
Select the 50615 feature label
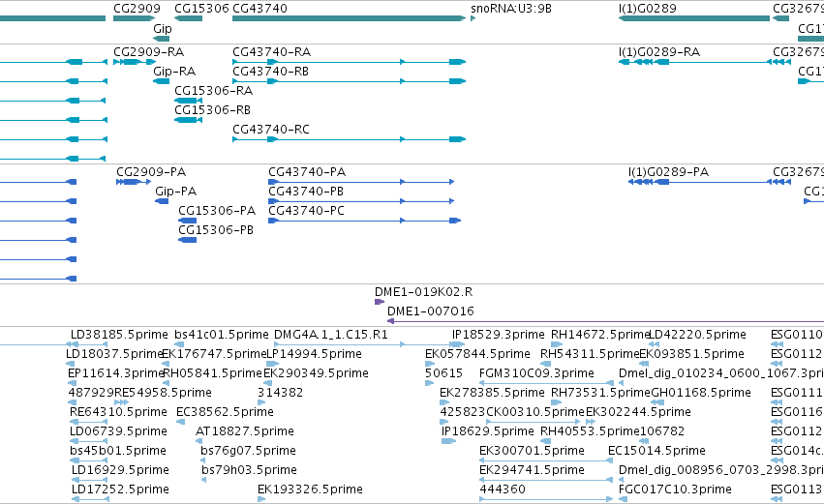444,373
